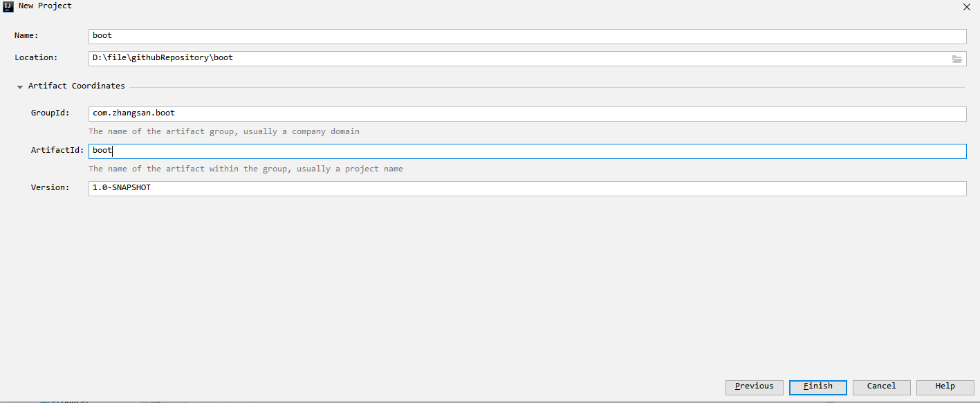Click the 'New Project' window title text
The height and width of the screenshot is (403, 980).
pos(45,6)
